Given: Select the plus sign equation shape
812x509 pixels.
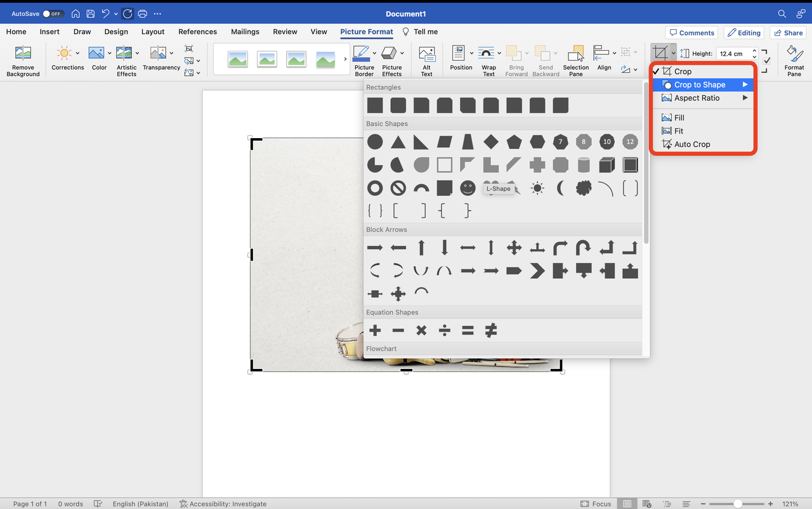Looking at the screenshot, I should coord(375,330).
